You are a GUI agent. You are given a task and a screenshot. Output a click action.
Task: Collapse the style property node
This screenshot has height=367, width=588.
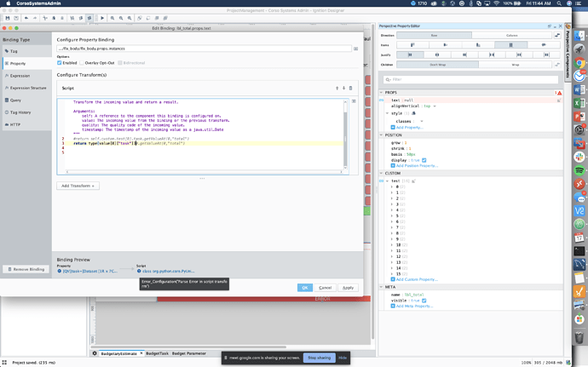click(388, 113)
